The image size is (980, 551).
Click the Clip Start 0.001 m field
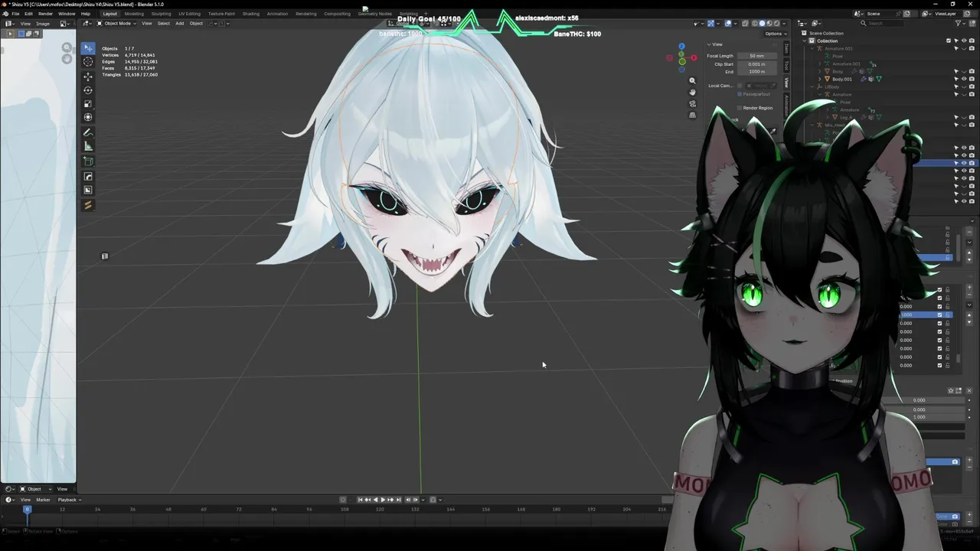(x=756, y=64)
